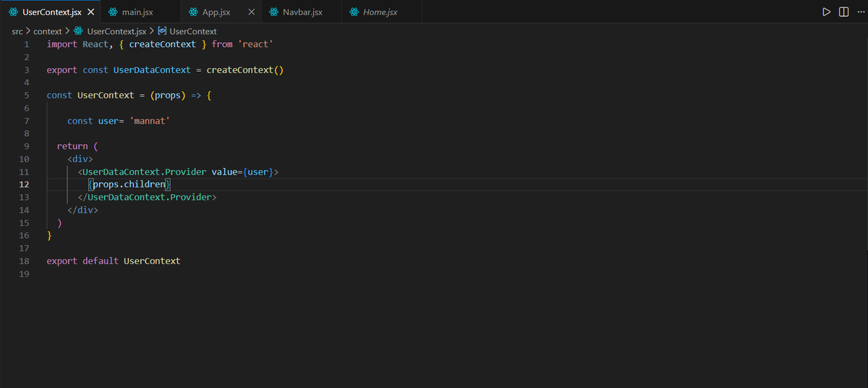This screenshot has width=868, height=388.
Task: Split the editor to the right
Action: coord(843,12)
